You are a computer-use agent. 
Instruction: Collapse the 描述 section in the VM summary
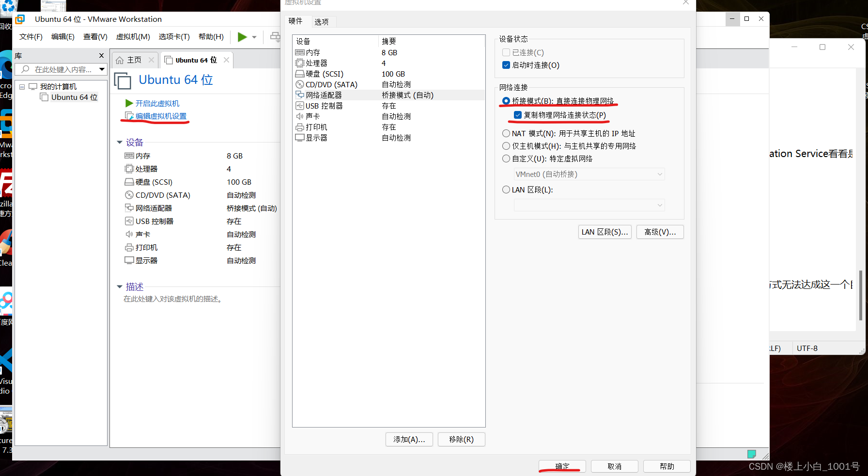(120, 287)
